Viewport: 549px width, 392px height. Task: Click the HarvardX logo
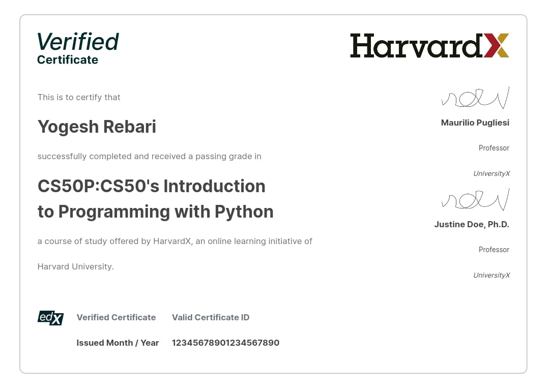[429, 45]
